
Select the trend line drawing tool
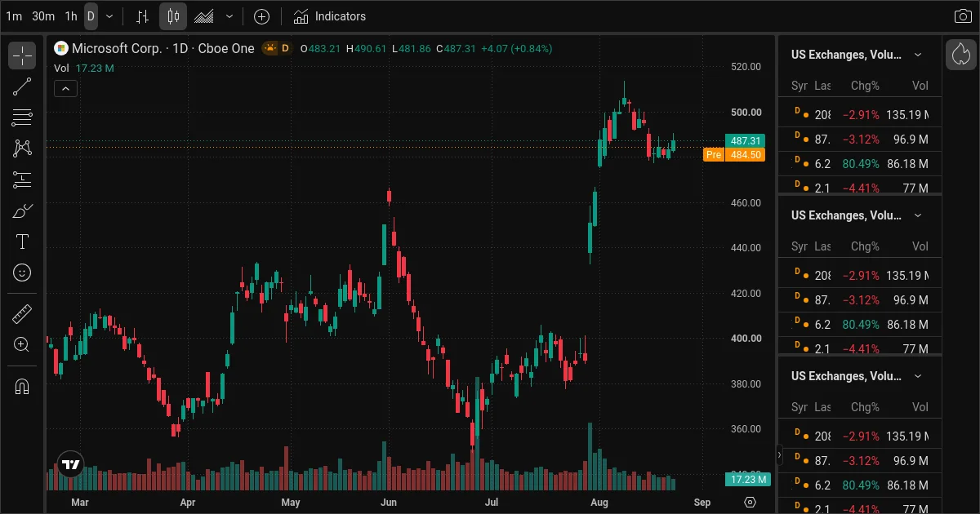pos(22,86)
